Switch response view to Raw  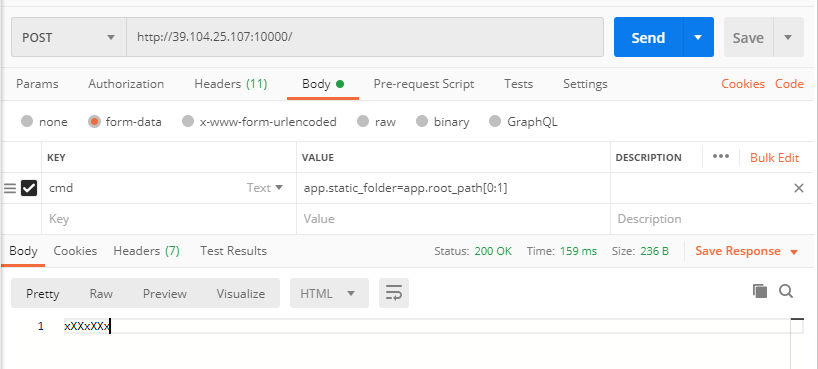click(x=101, y=293)
